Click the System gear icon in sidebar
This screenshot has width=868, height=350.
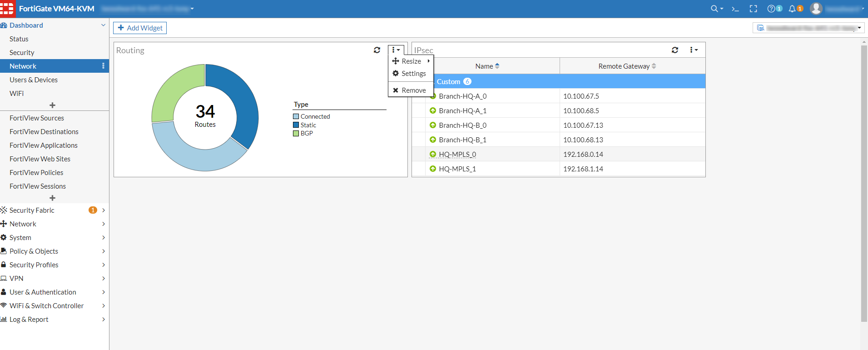tap(4, 237)
